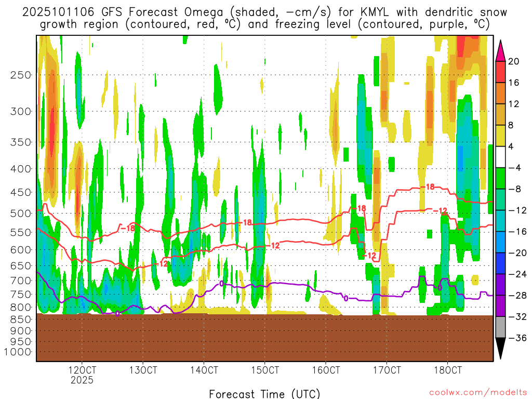Click the gray swatch between colorbar -32 and -36
The height and width of the screenshot is (399, 532).
pyautogui.click(x=500, y=327)
